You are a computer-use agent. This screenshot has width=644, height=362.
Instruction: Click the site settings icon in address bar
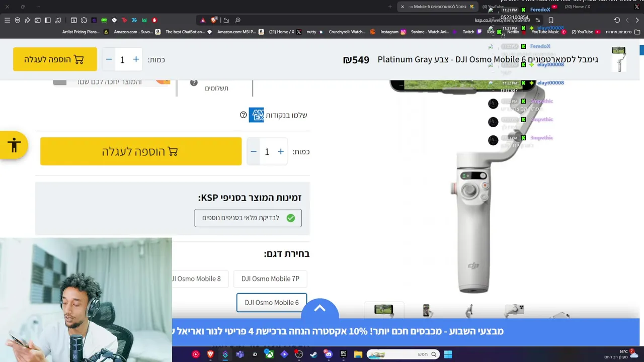[538, 20]
